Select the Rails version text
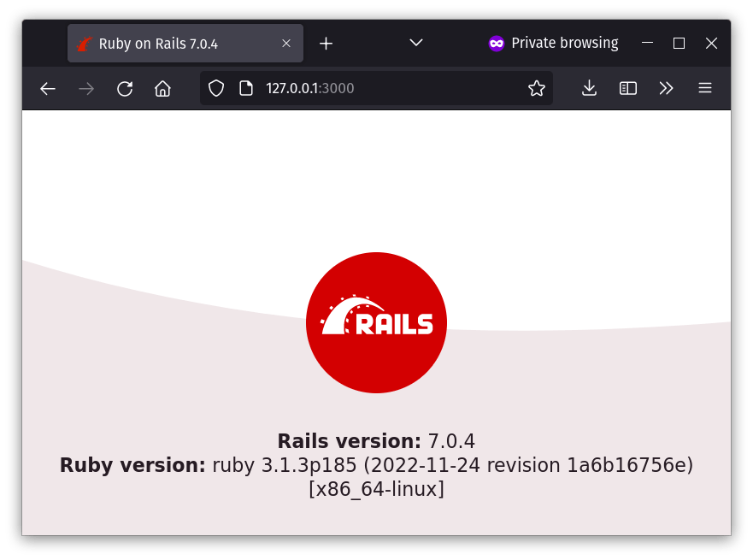 tap(376, 441)
